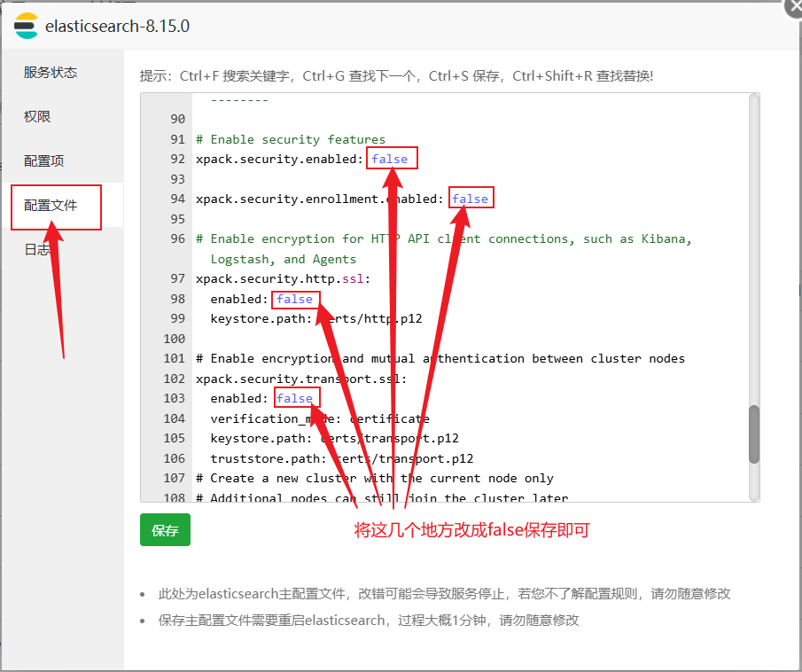Close the elasticsearch dialog

(795, 7)
